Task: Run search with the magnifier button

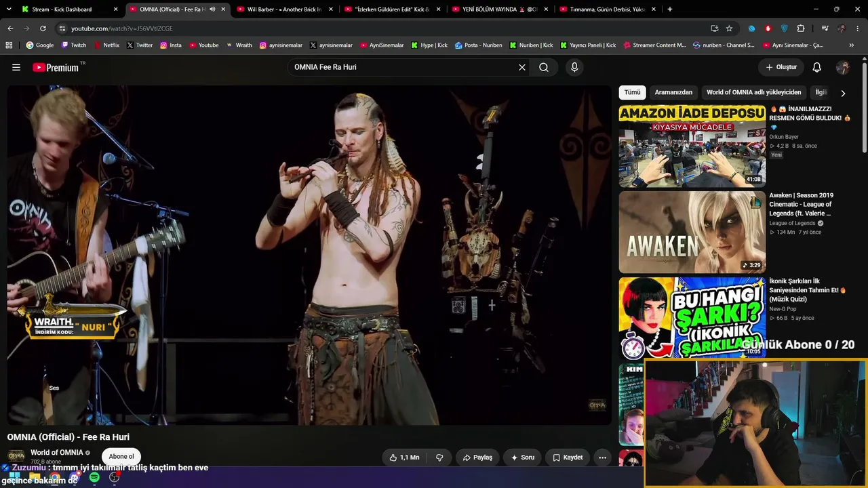Action: [x=544, y=67]
